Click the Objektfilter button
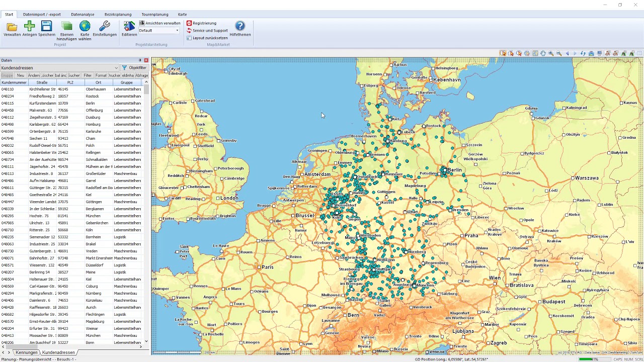This screenshot has width=644, height=362. (x=134, y=68)
